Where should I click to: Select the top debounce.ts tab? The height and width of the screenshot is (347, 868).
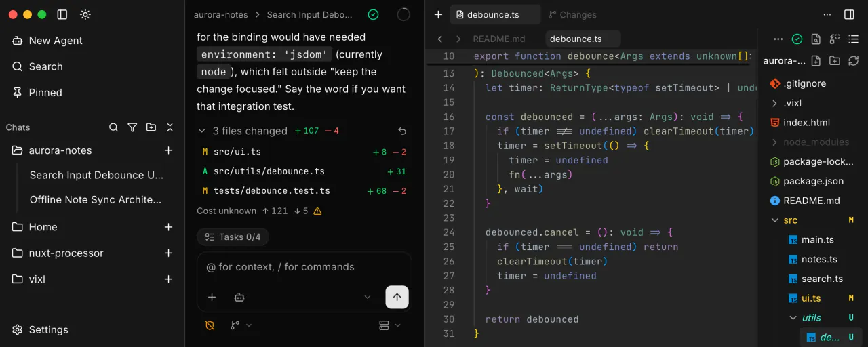pos(495,14)
